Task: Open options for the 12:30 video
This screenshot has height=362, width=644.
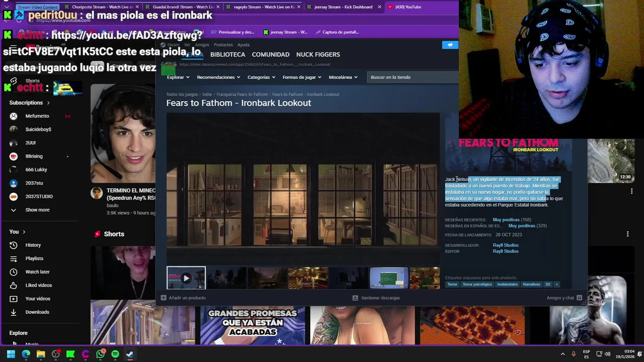Action: [x=631, y=191]
